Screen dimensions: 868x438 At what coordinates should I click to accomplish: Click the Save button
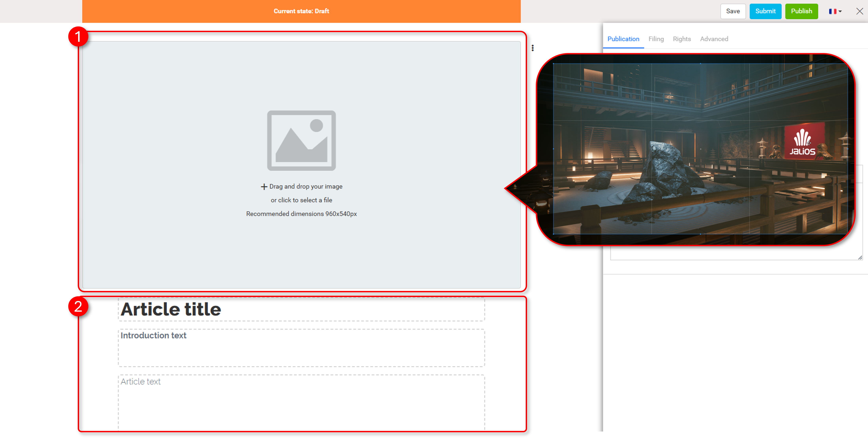tap(732, 11)
